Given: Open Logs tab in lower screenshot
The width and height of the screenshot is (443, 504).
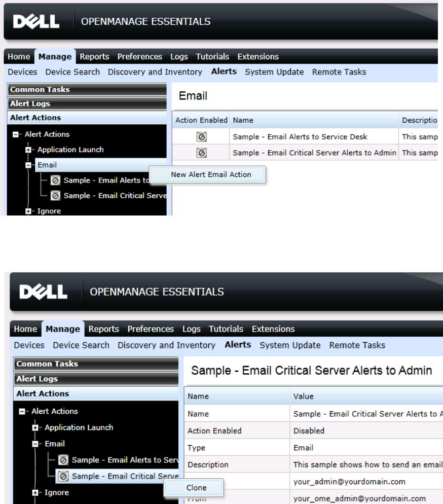Looking at the screenshot, I should 192,329.
